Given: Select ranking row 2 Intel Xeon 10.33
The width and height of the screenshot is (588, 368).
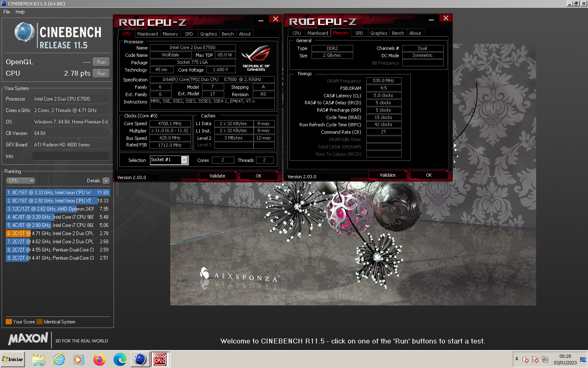Looking at the screenshot, I should (58, 201).
